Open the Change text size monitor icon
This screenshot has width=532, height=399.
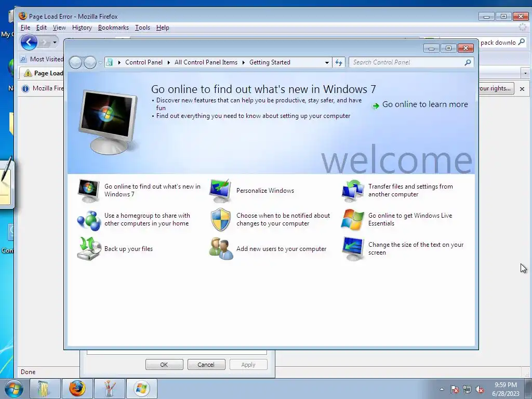pyautogui.click(x=352, y=249)
